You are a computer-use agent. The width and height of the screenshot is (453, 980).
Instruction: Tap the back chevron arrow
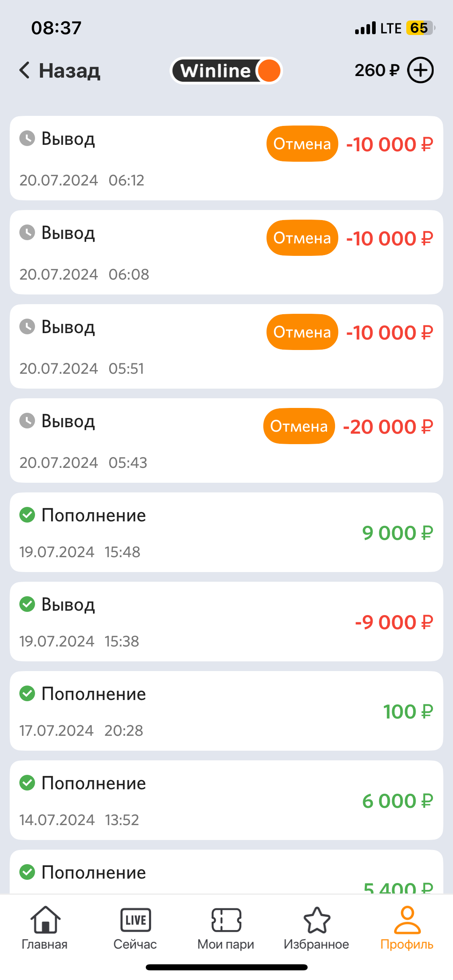click(x=25, y=70)
